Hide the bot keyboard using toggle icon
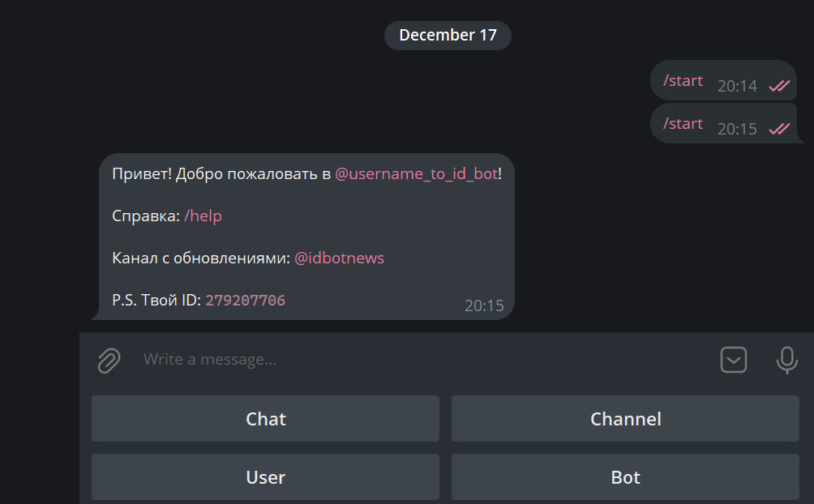 coord(734,360)
